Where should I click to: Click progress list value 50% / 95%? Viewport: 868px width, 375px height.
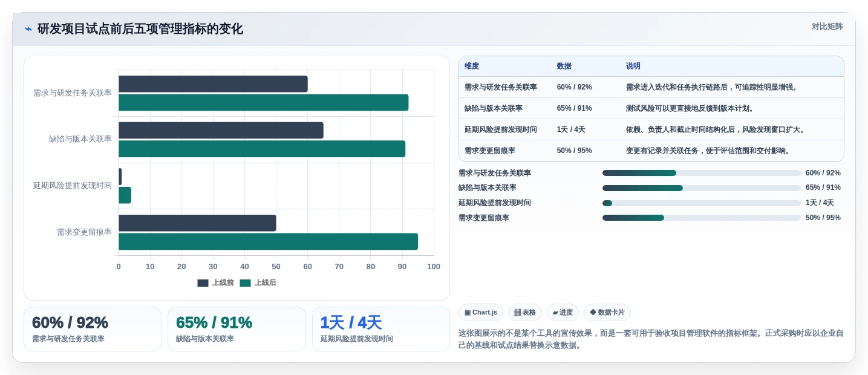[x=823, y=218]
